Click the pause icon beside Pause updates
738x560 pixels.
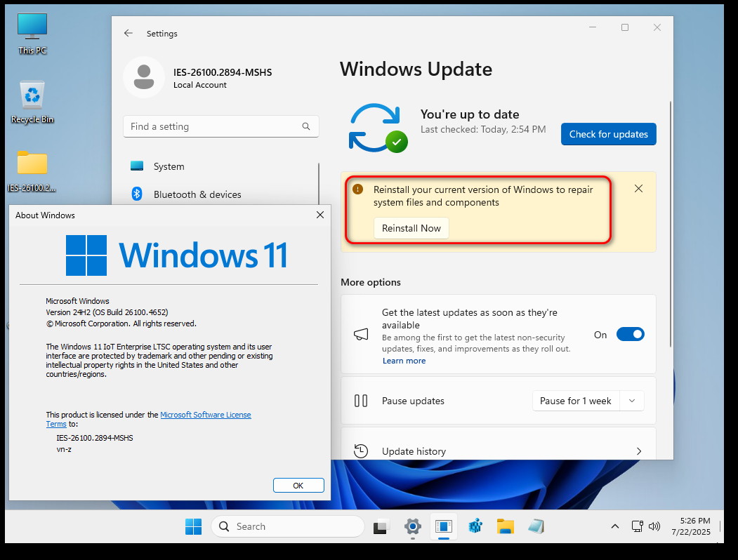coord(361,401)
